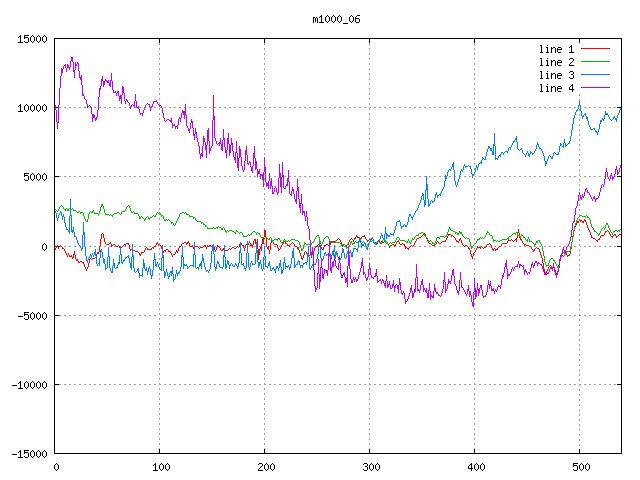This screenshot has height=480, width=640.
Task: Click the 200 x-axis tick label
Action: [x=265, y=467]
